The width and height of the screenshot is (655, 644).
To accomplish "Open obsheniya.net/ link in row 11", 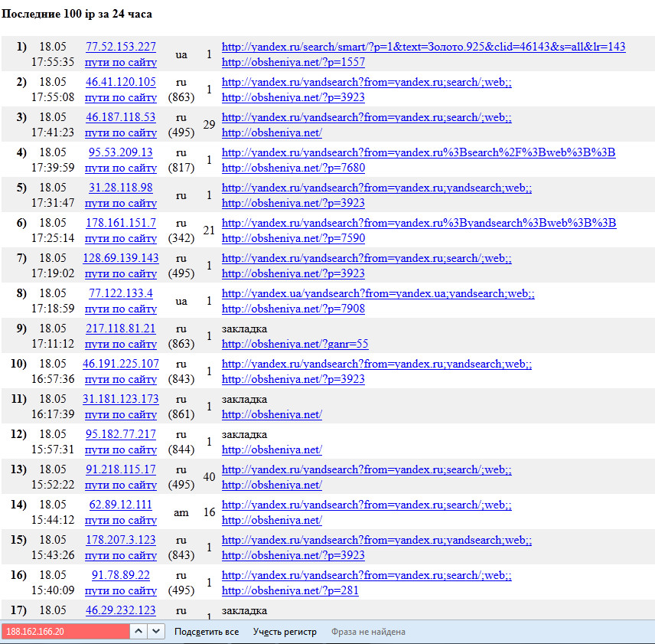I will 272,414.
